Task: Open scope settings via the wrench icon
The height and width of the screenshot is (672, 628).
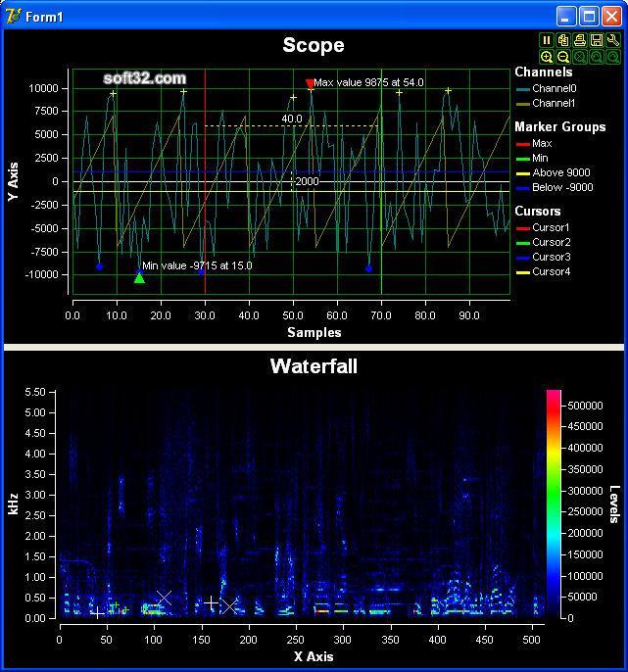Action: coord(613,40)
